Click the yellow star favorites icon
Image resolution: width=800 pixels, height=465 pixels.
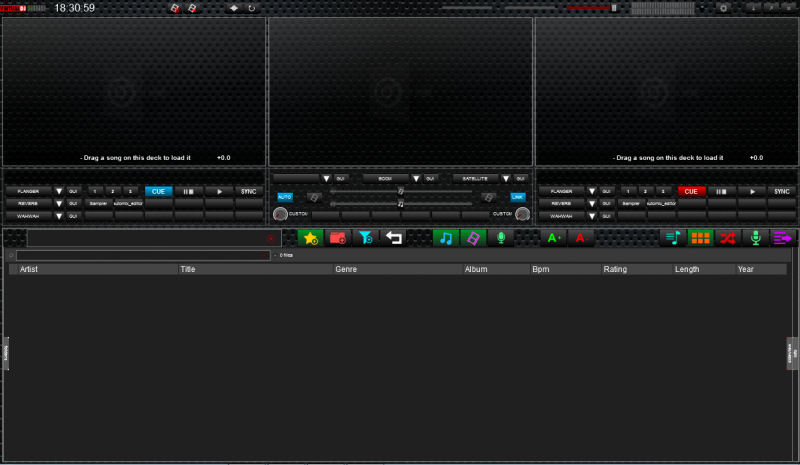(310, 238)
